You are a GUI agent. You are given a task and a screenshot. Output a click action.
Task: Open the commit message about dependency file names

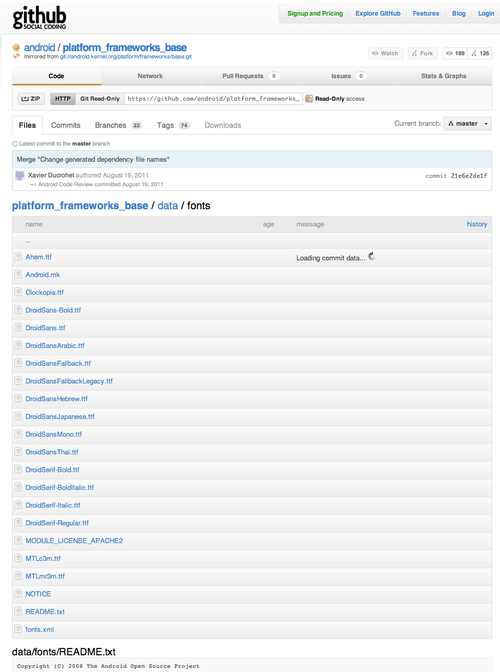[93, 159]
